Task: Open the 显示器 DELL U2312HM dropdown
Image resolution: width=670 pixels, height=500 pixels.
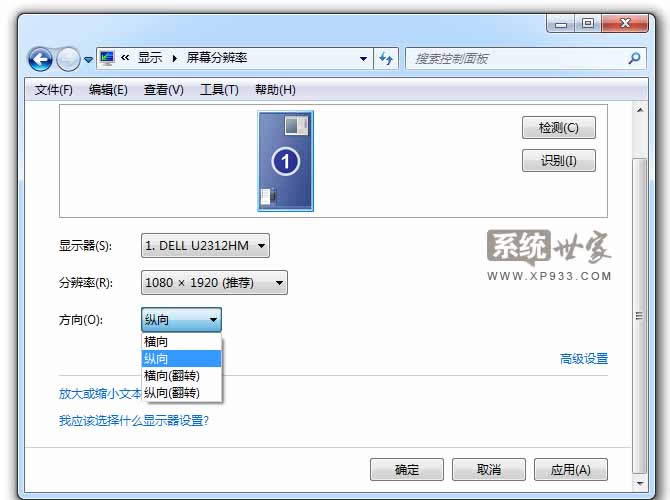Action: tap(206, 245)
